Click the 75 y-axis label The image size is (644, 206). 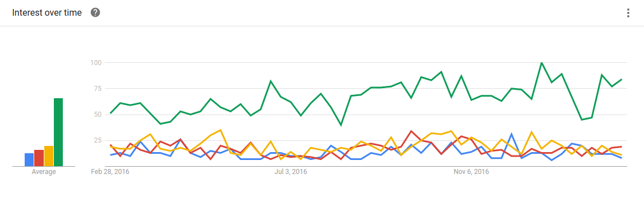(x=98, y=88)
